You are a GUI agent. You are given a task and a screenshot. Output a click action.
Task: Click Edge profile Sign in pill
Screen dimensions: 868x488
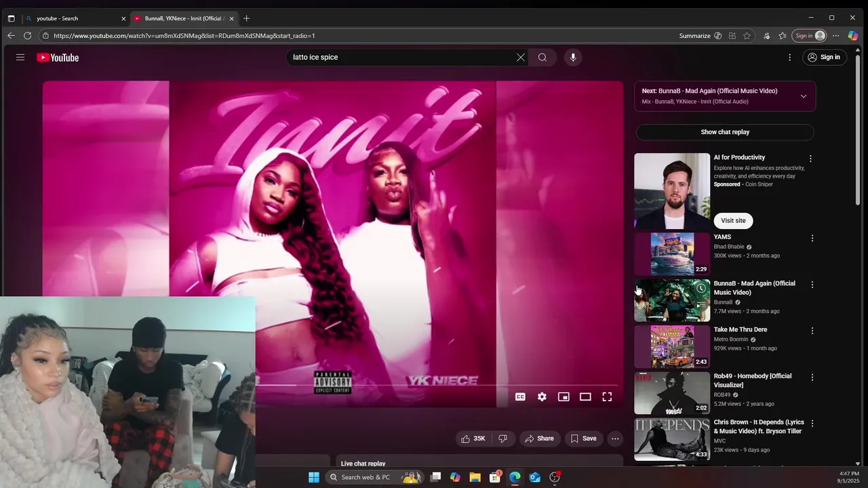click(x=810, y=36)
